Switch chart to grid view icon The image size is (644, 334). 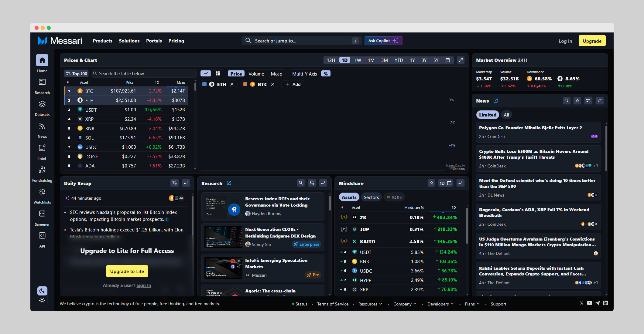tap(218, 74)
